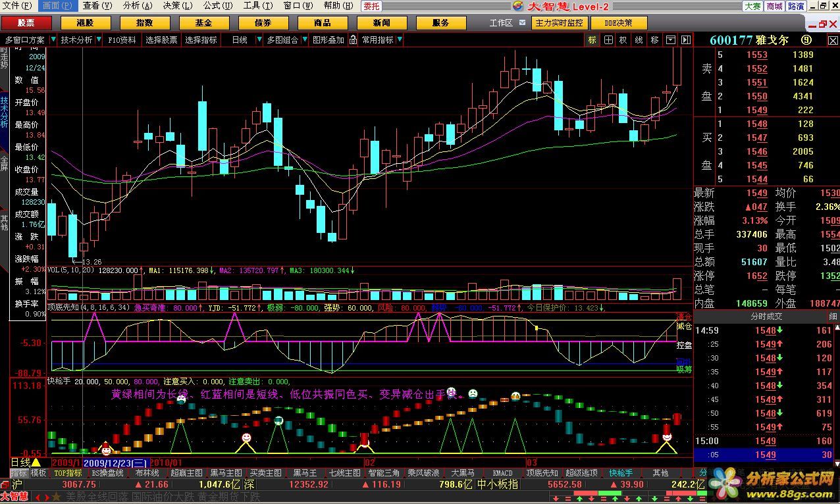Click the 图形叠加 toolbar item
840x504 pixels.
click(328, 40)
